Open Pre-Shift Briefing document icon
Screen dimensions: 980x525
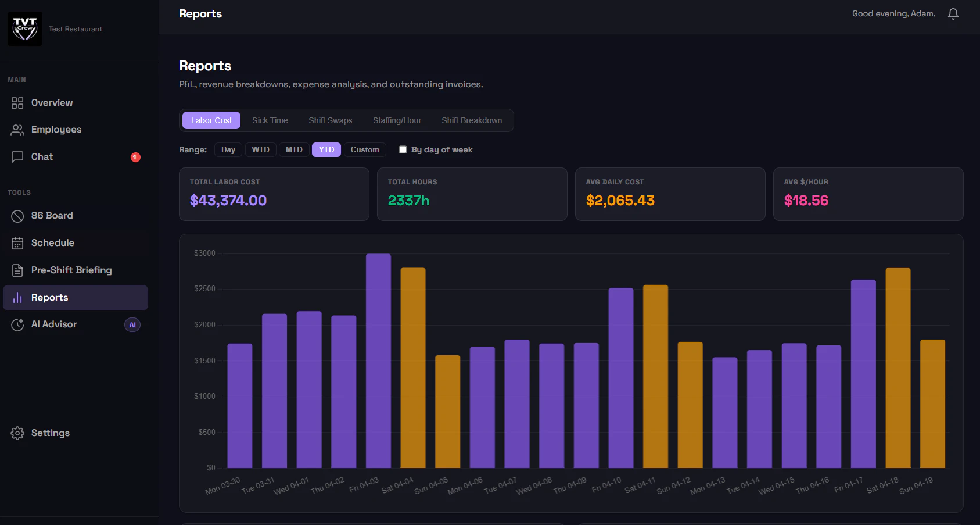pyautogui.click(x=17, y=270)
